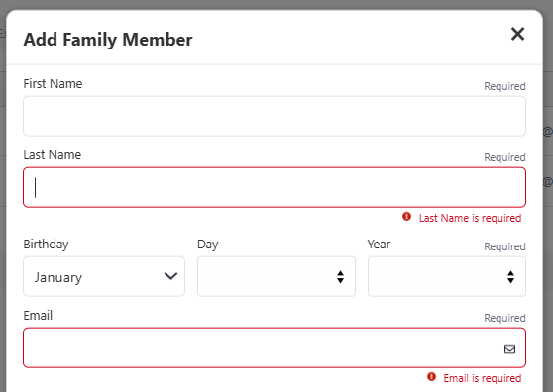Screen dimensions: 553x392
Task: Click the Email label
Action: [38, 315]
